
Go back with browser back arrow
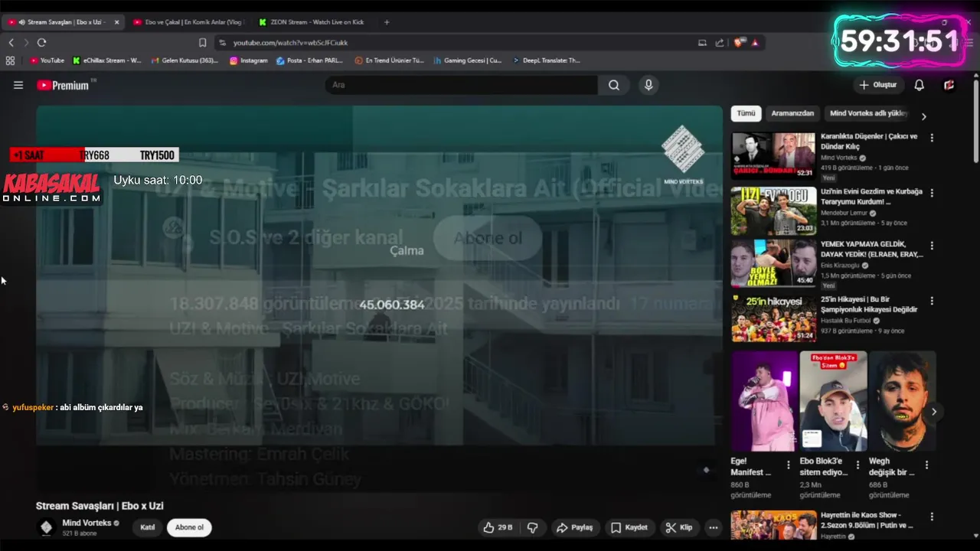click(11, 43)
